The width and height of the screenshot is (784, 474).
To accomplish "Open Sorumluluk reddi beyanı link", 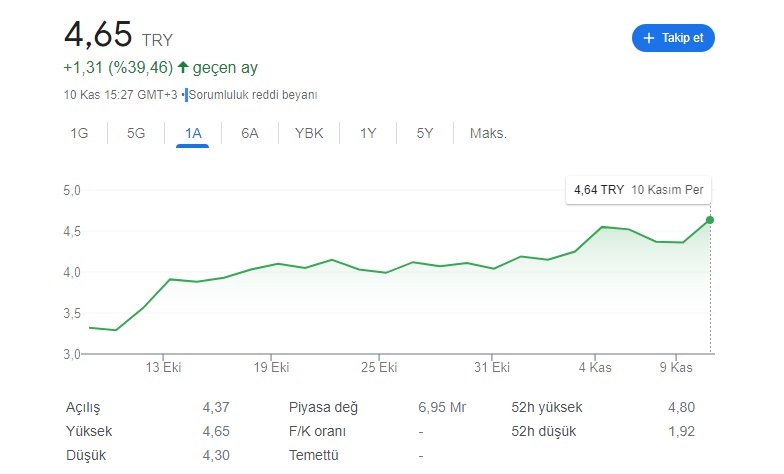I will [x=253, y=95].
